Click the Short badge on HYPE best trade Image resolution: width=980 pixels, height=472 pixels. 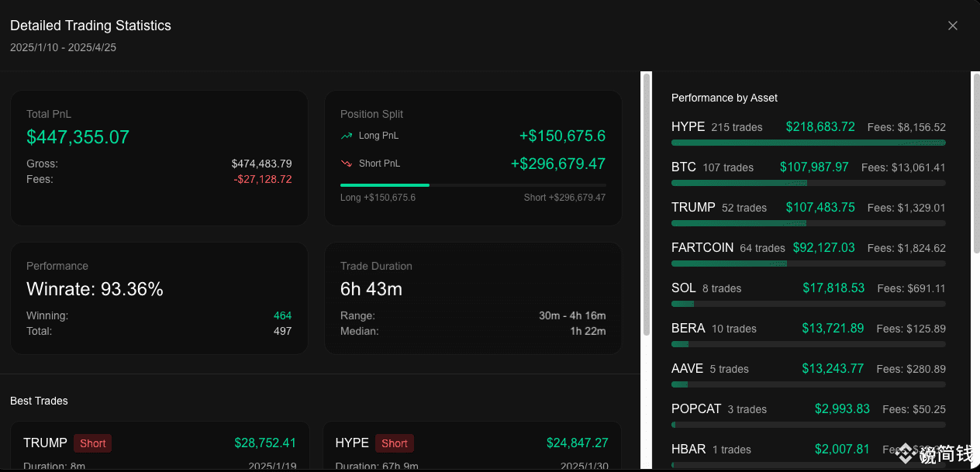(x=395, y=443)
